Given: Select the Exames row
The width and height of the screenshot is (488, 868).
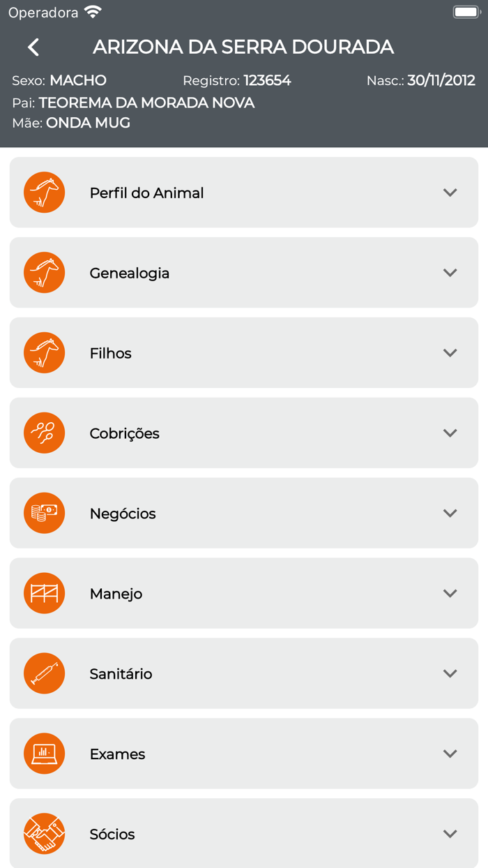Looking at the screenshot, I should (244, 754).
